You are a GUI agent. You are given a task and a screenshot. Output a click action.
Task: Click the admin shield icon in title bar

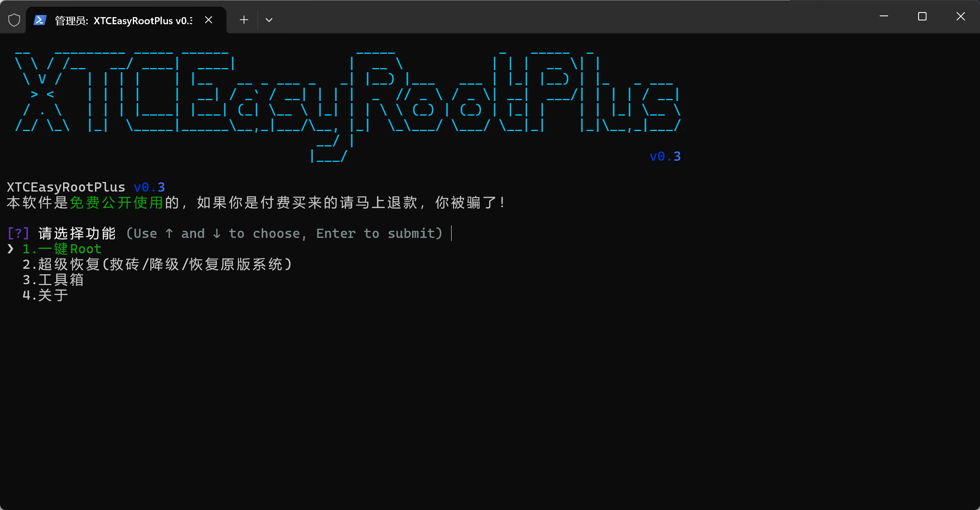[14, 20]
